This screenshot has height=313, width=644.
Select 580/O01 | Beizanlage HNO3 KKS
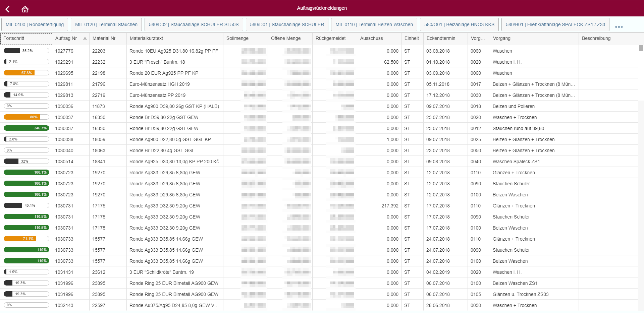coord(459,24)
